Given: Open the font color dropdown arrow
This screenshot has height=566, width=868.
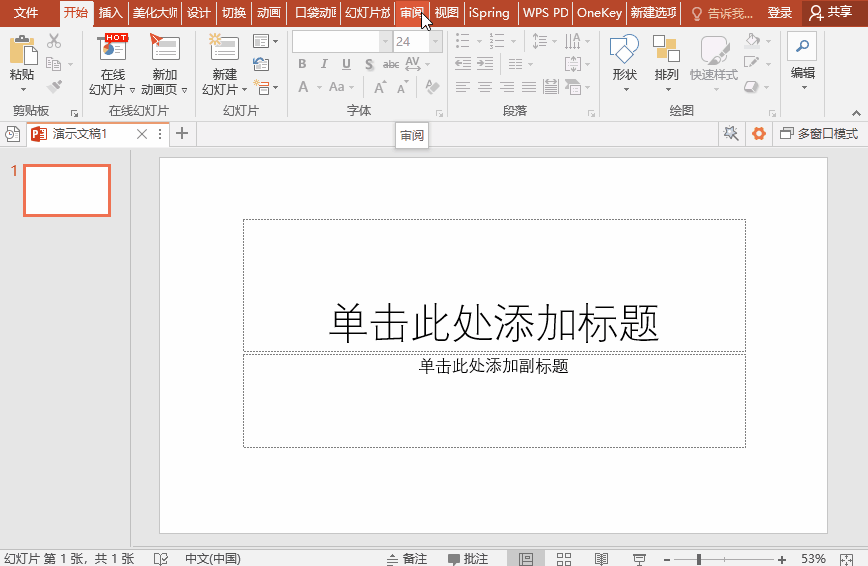Looking at the screenshot, I should (319, 88).
